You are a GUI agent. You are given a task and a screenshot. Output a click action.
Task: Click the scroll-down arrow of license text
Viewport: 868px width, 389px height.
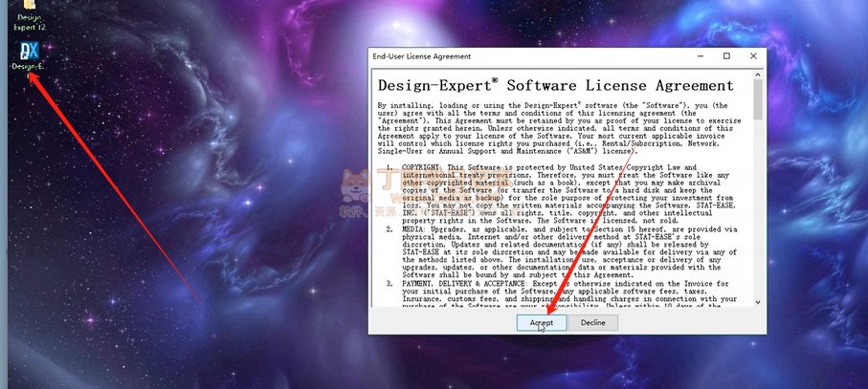coord(758,302)
